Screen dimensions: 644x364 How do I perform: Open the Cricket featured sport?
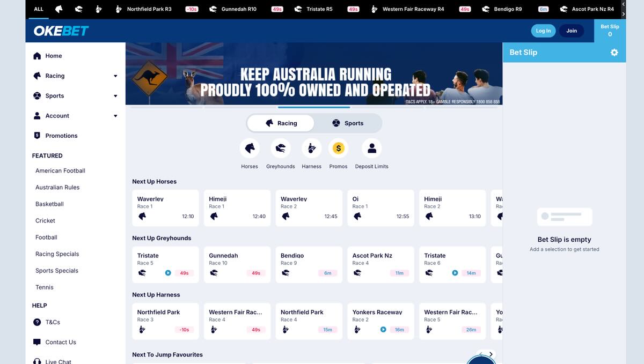(x=45, y=220)
